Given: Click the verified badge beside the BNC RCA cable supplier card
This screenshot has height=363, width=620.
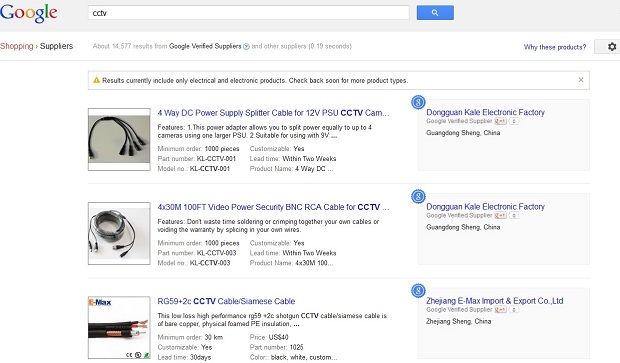Looking at the screenshot, I should click(418, 196).
